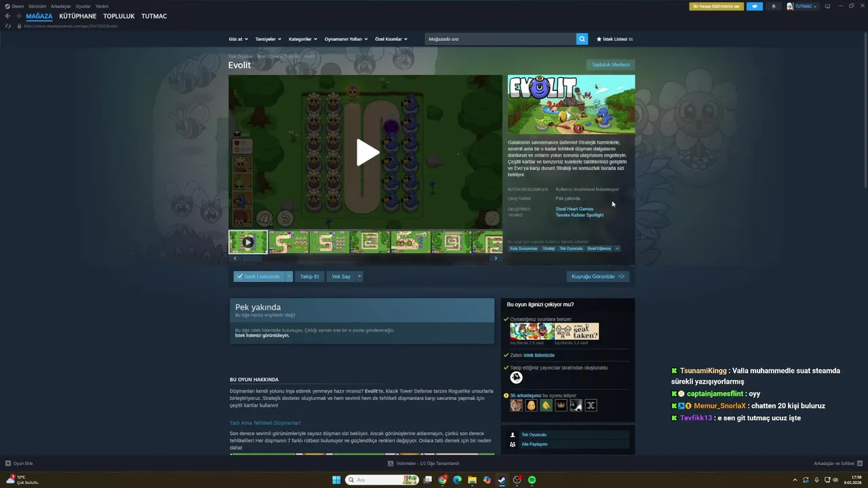Open the TUTMAC profile tab
The image size is (868, 488).
[154, 16]
